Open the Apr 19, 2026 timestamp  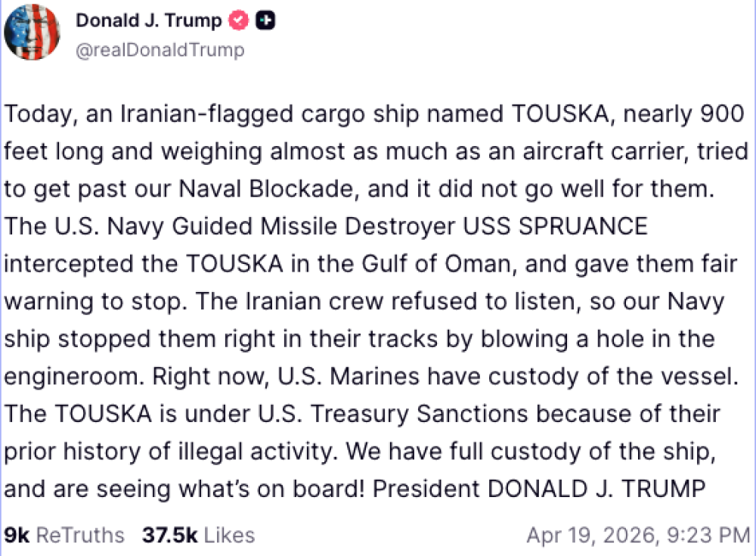[x=638, y=536]
